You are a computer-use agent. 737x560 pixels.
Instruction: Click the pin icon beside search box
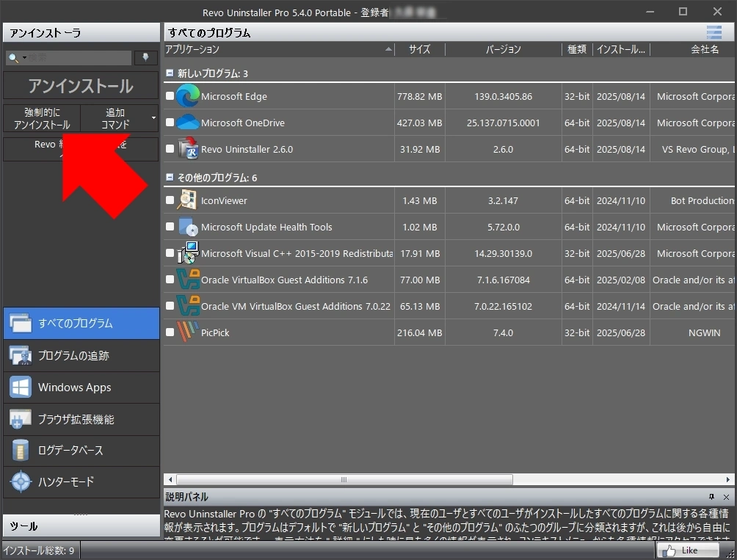[145, 57]
